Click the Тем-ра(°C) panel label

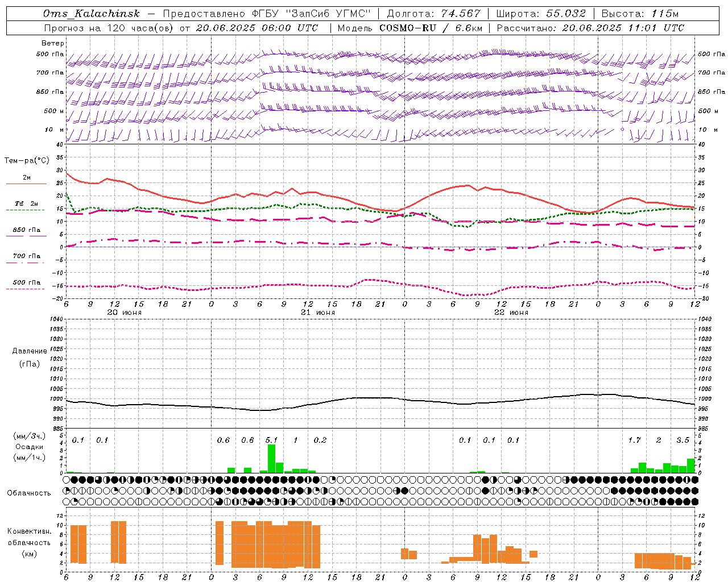(27, 161)
